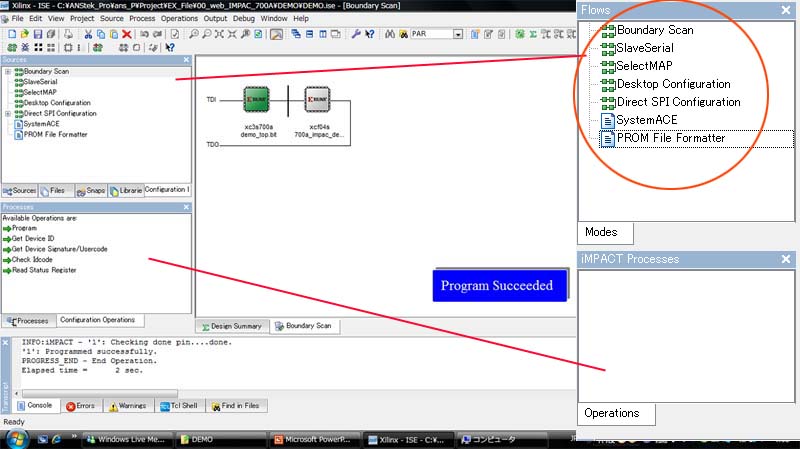Select the xc3s700a green device chip
The image size is (800, 449).
256,99
